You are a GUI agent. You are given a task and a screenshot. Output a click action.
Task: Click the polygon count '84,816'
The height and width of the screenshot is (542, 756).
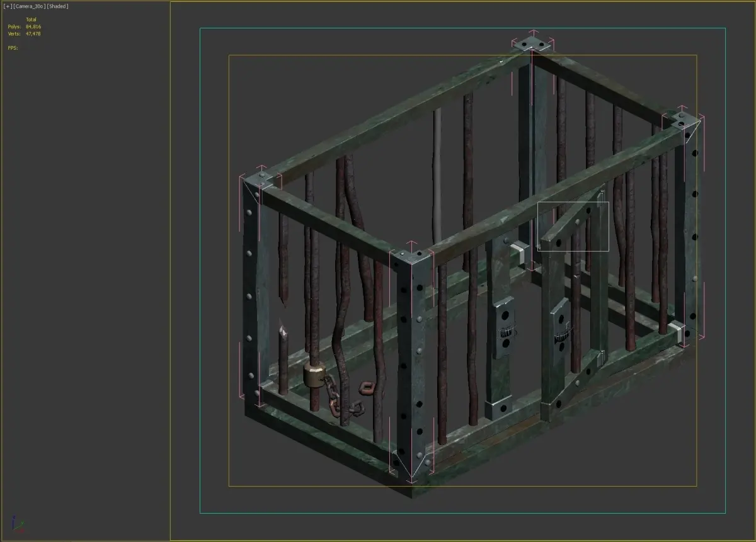coord(33,27)
